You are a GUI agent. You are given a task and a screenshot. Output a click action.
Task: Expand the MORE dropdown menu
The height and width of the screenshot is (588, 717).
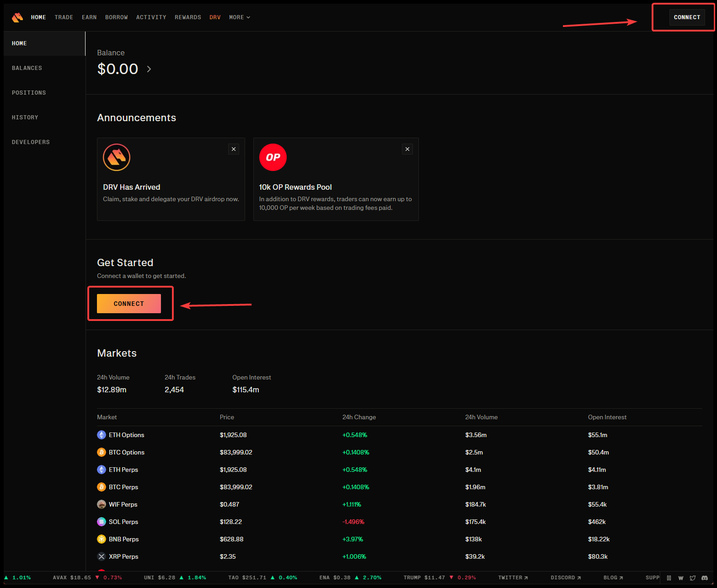pos(240,17)
